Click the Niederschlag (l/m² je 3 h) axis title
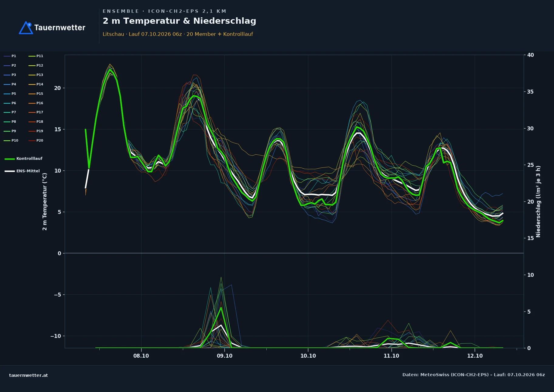 coord(538,201)
